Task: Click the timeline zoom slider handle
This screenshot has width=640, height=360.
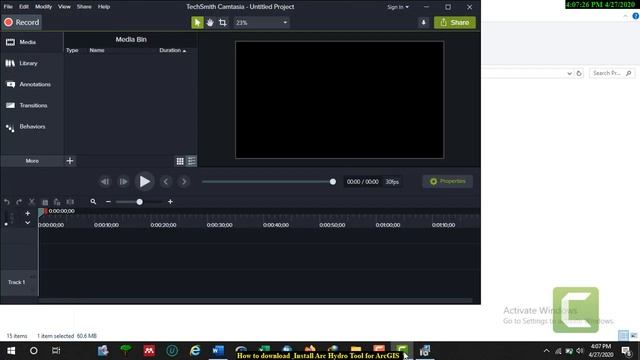Action: (140, 202)
